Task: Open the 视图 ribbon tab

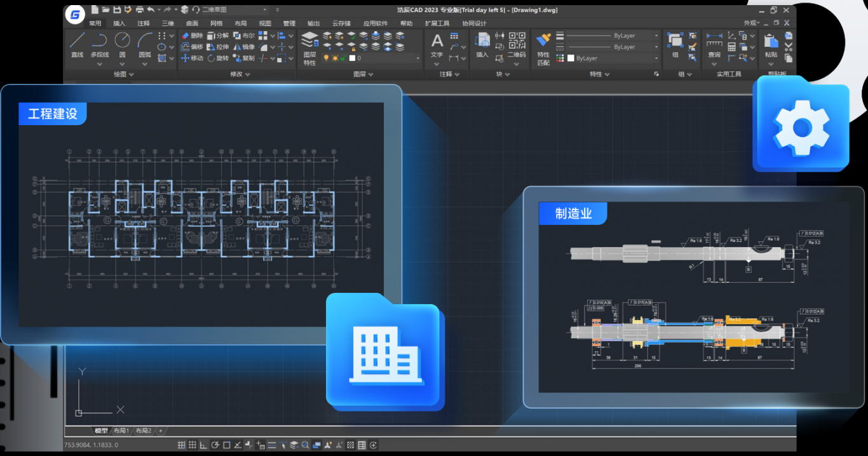Action: [x=265, y=23]
